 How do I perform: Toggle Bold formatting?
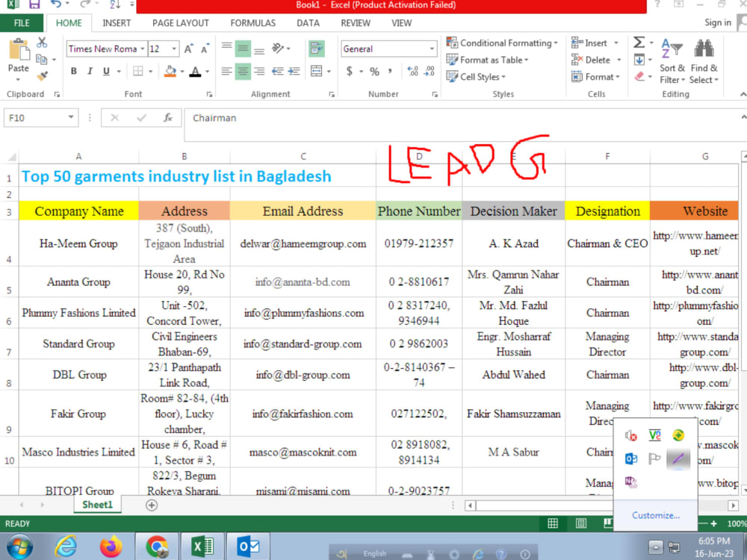pos(73,71)
